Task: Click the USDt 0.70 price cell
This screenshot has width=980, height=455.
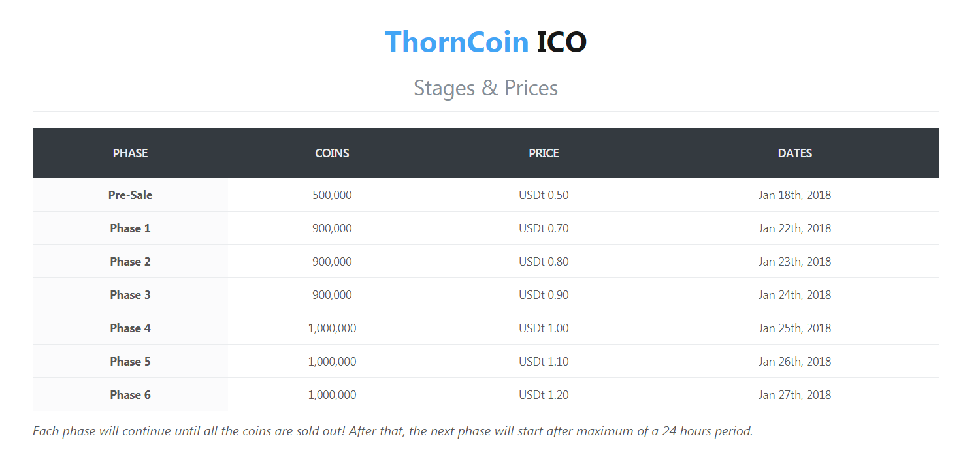Action: point(544,228)
